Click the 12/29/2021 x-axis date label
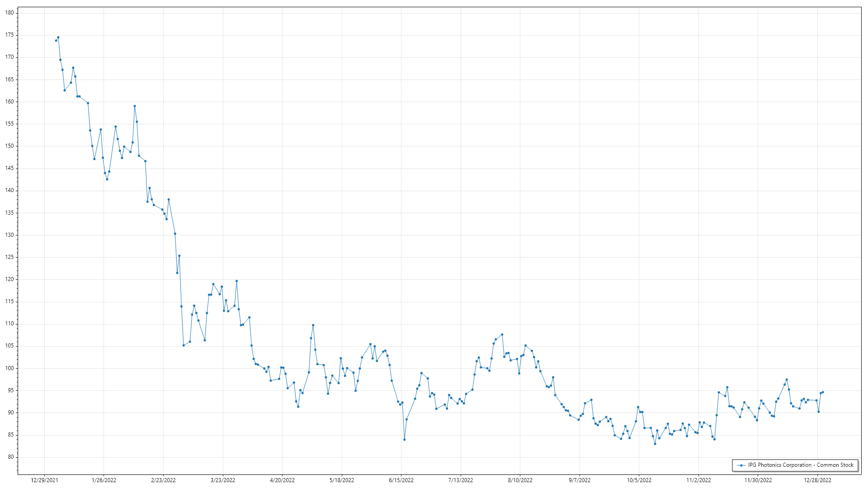This screenshot has width=868, height=488. coord(44,480)
